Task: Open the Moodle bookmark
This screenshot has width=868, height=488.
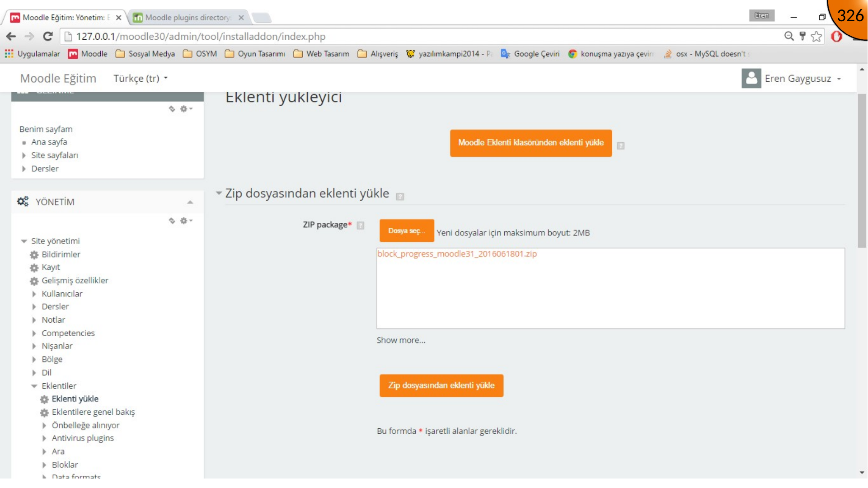Action: click(x=88, y=54)
